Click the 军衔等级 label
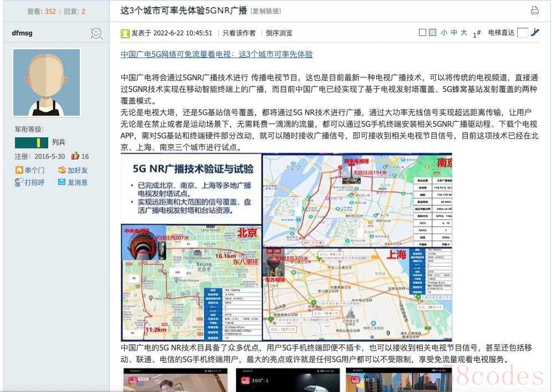The width and height of the screenshot is (552, 392). click(29, 130)
